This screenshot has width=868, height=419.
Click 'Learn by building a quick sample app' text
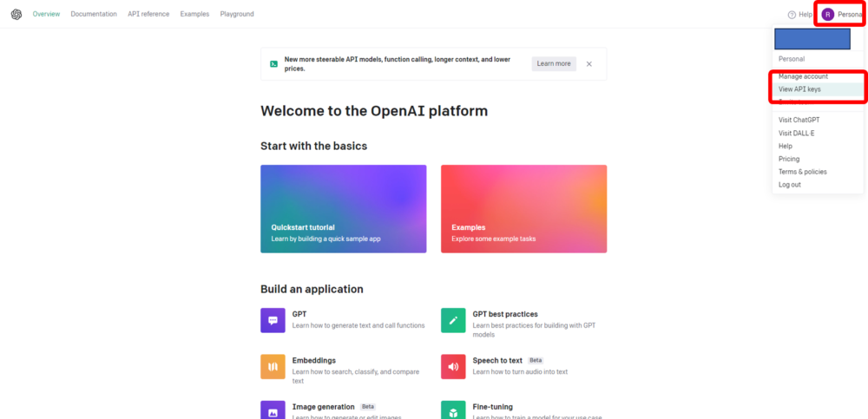326,239
